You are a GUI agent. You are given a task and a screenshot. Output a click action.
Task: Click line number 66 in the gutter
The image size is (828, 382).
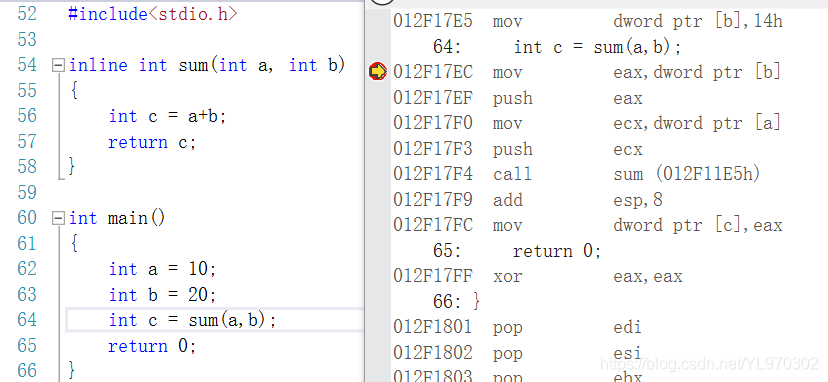click(x=27, y=370)
